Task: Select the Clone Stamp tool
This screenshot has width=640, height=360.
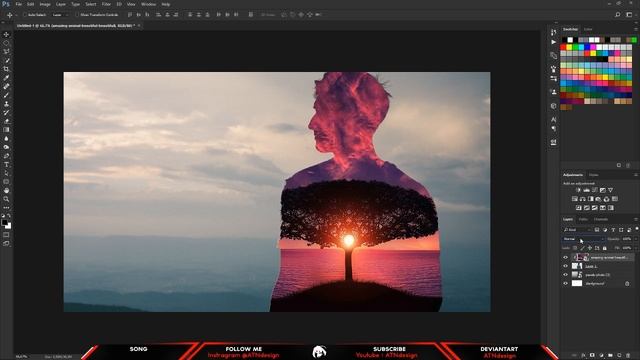Action: point(6,104)
